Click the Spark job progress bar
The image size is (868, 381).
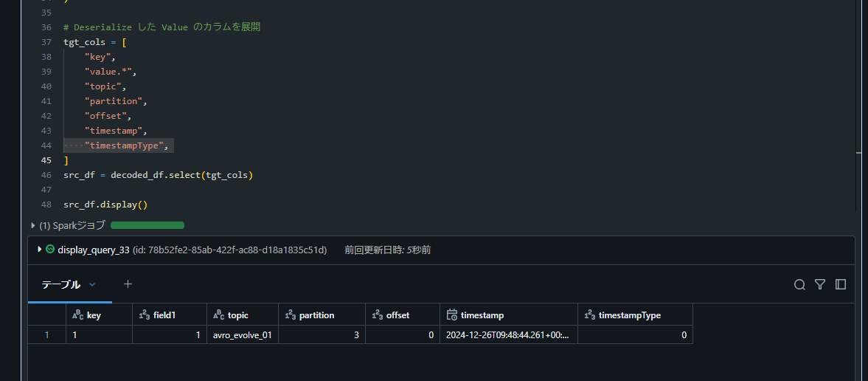[x=147, y=225]
